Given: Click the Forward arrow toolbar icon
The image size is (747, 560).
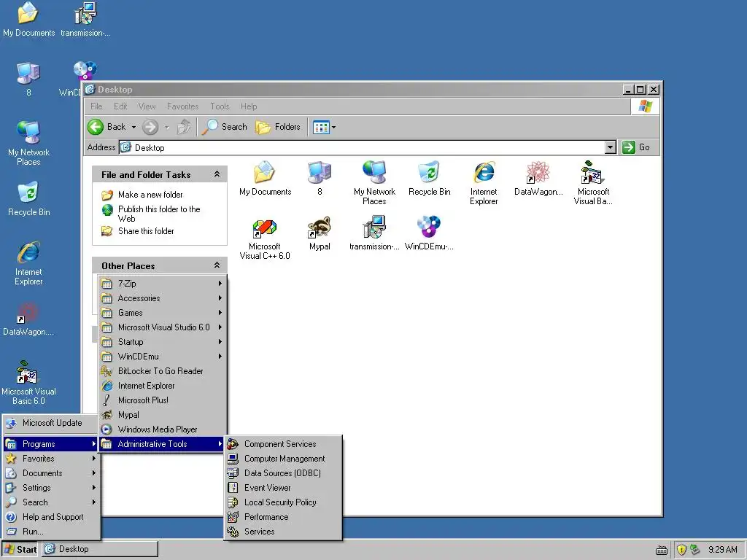Looking at the screenshot, I should [150, 127].
